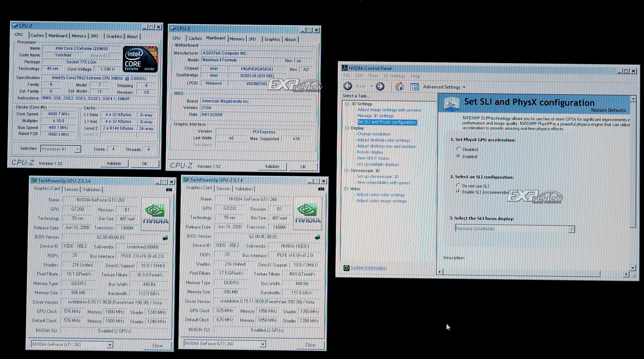
Task: Open File menu in NVIDIA Control Panel
Action: [347, 75]
